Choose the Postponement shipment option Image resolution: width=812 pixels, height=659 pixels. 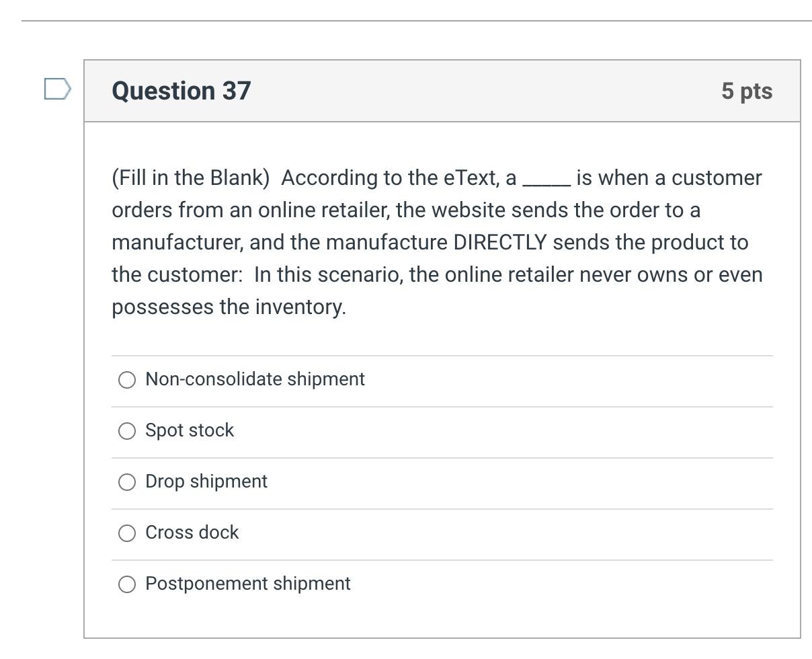127,584
